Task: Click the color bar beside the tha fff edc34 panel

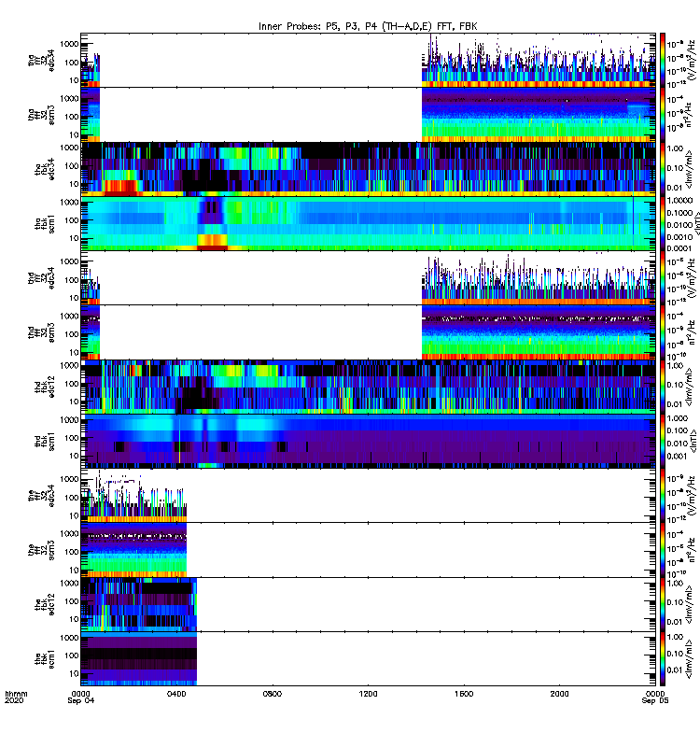Action: pos(663,61)
